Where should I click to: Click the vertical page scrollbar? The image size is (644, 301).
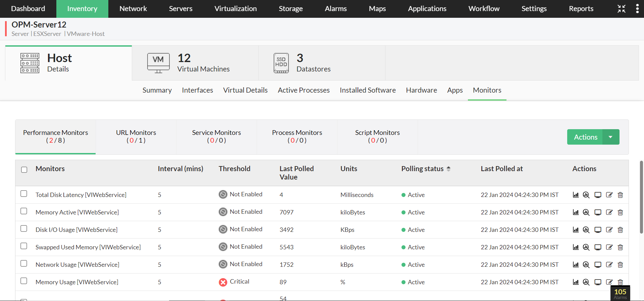[641, 197]
